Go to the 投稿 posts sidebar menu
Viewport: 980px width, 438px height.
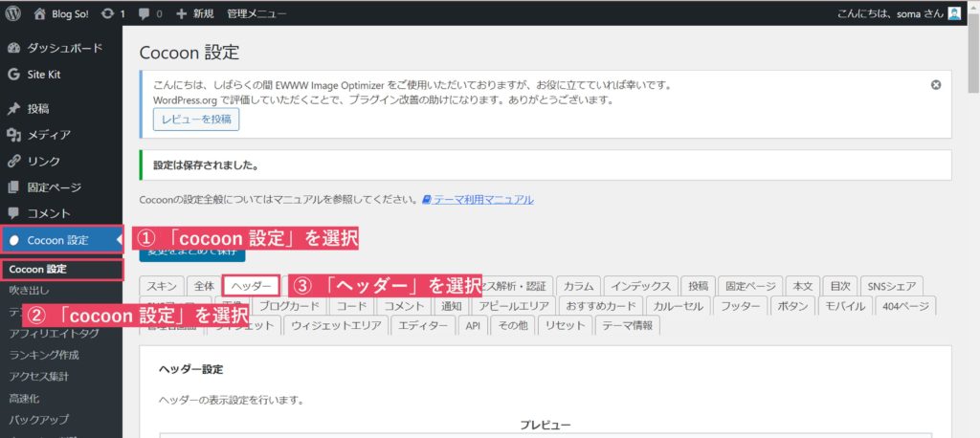click(x=38, y=109)
